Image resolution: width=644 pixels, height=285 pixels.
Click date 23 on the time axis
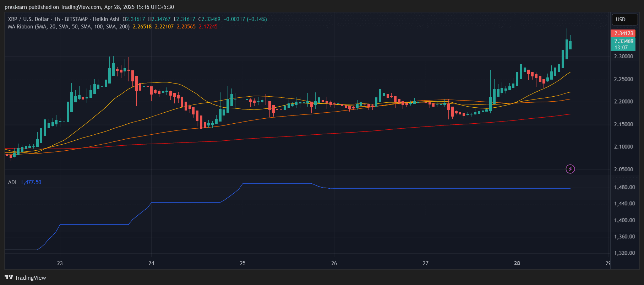pos(60,263)
